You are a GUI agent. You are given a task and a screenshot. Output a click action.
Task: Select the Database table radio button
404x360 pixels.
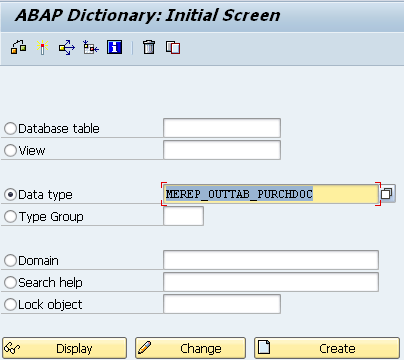[x=10, y=128]
